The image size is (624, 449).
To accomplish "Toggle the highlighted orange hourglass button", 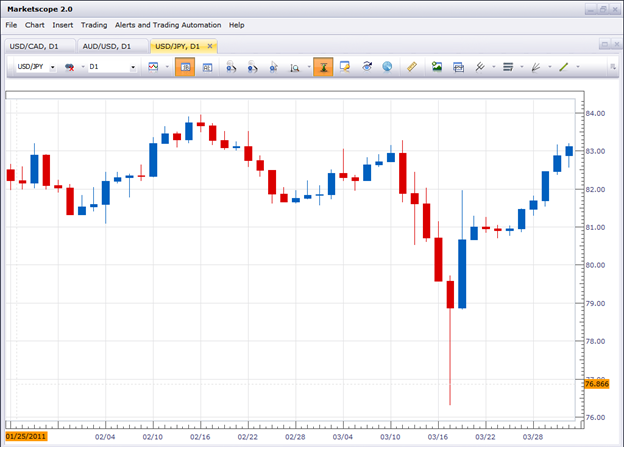I will (x=322, y=67).
